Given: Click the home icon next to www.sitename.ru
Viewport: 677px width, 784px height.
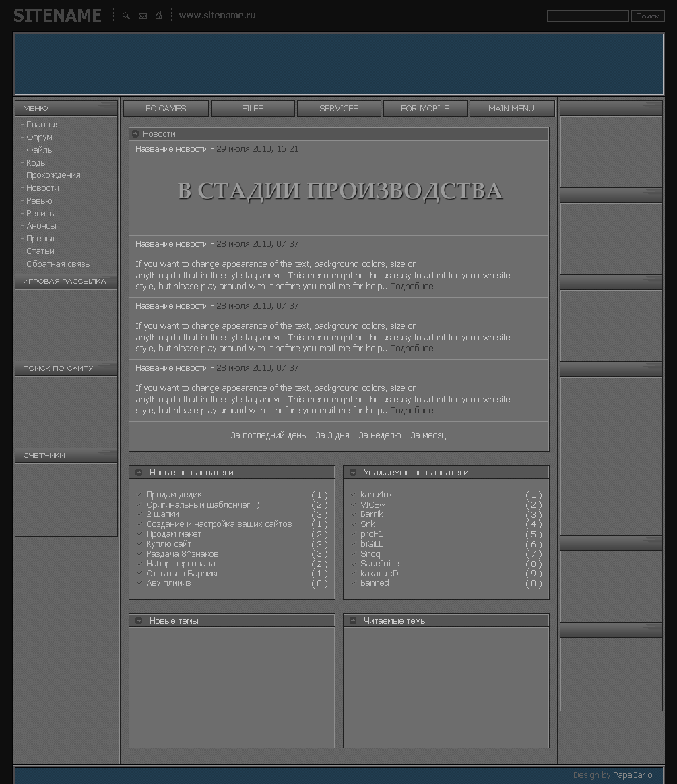Looking at the screenshot, I should pyautogui.click(x=158, y=16).
